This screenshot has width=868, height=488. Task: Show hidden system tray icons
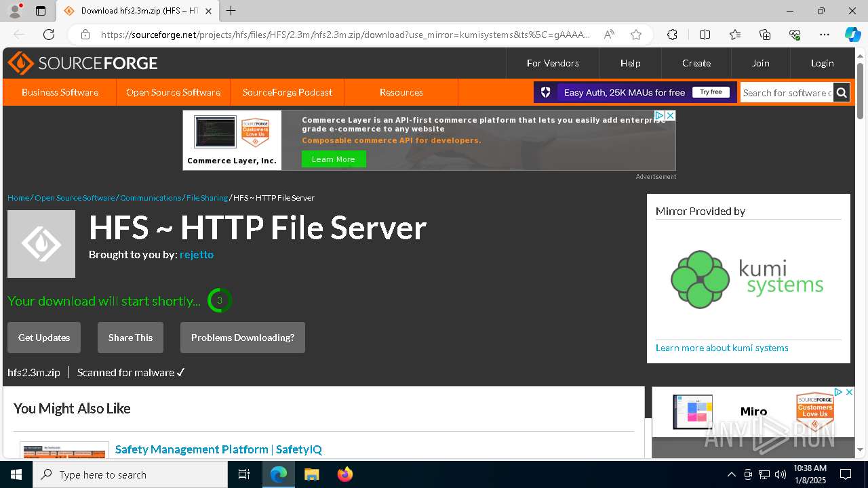tap(731, 474)
